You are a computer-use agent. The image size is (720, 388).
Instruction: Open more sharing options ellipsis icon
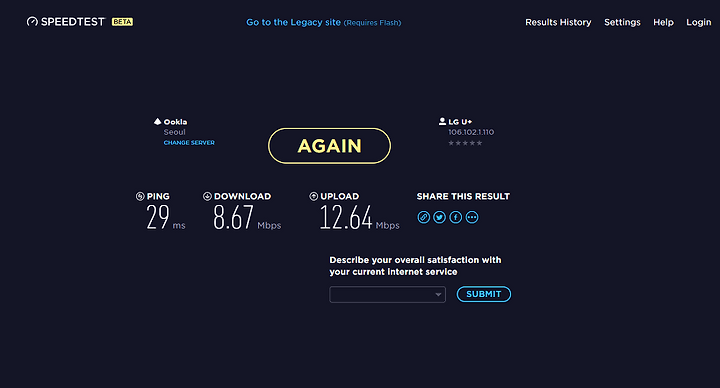pos(472,217)
